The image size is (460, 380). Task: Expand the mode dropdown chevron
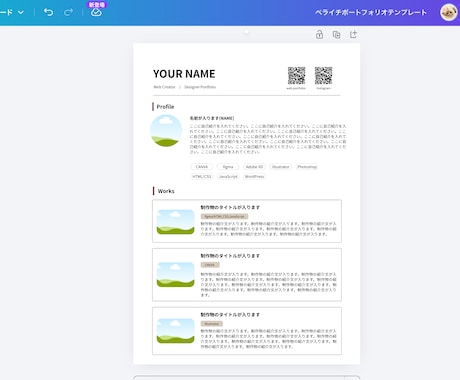21,12
